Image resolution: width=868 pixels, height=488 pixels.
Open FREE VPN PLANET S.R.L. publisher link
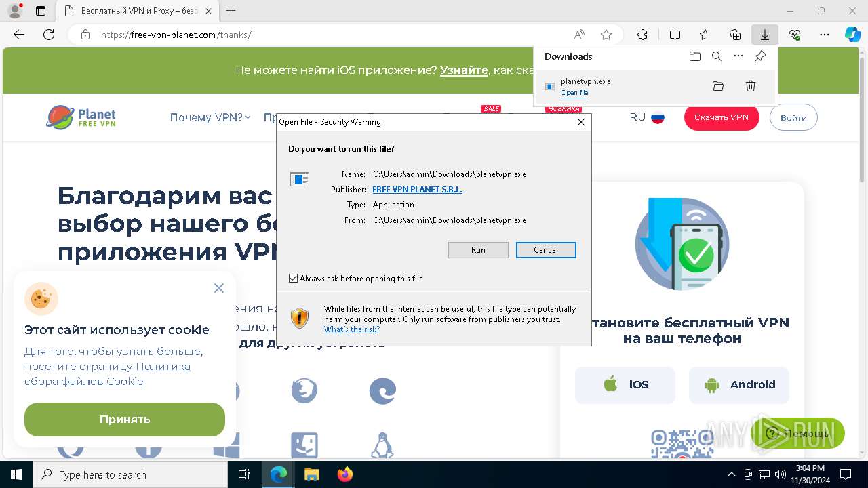coord(417,190)
